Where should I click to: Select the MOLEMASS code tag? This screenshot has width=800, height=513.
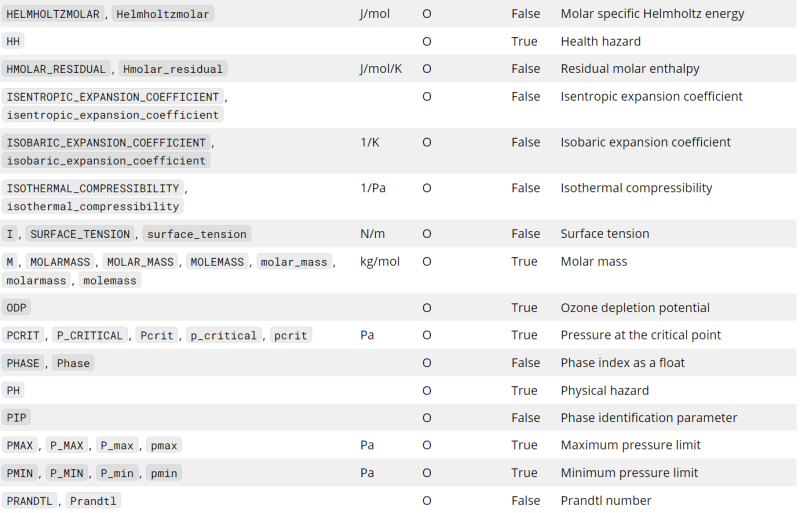(x=217, y=262)
